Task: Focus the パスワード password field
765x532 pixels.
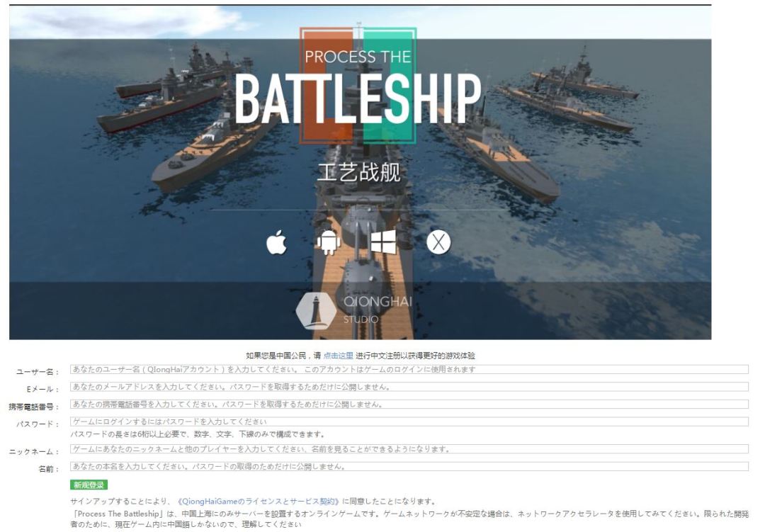Action: click(409, 421)
